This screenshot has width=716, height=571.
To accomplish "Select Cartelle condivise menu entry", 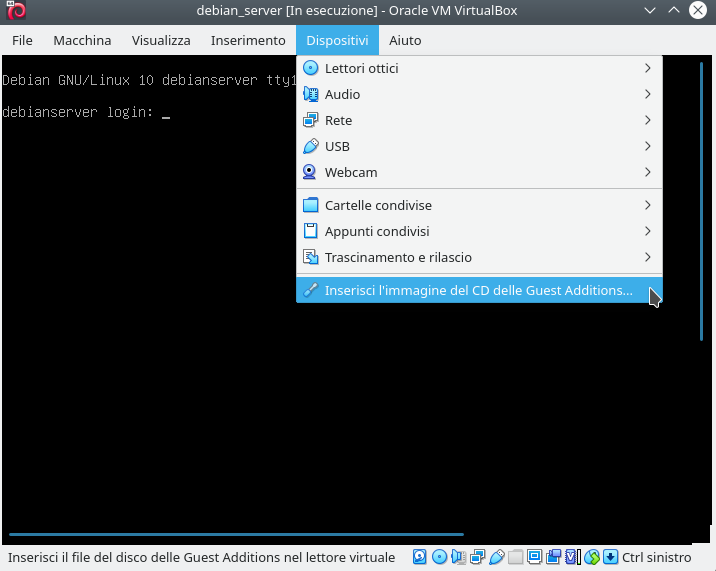I will [x=479, y=206].
